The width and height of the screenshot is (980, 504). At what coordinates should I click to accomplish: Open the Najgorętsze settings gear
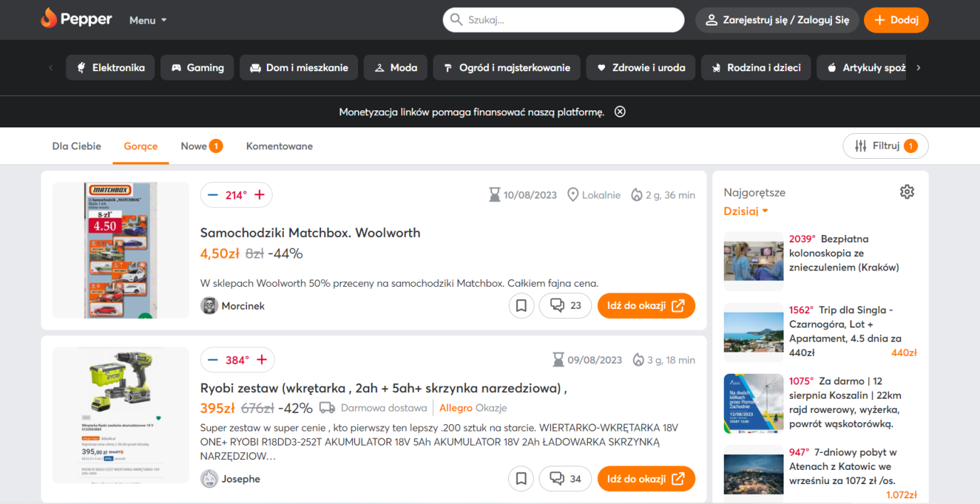[906, 191]
